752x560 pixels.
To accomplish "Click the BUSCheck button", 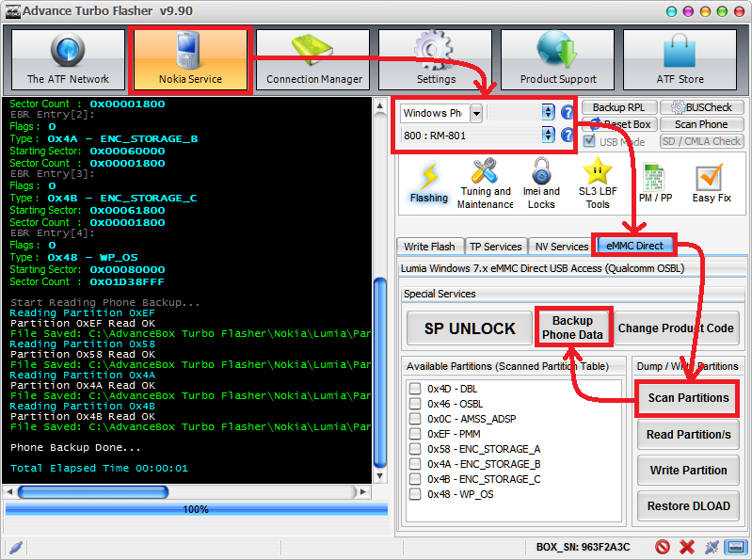I will (701, 107).
